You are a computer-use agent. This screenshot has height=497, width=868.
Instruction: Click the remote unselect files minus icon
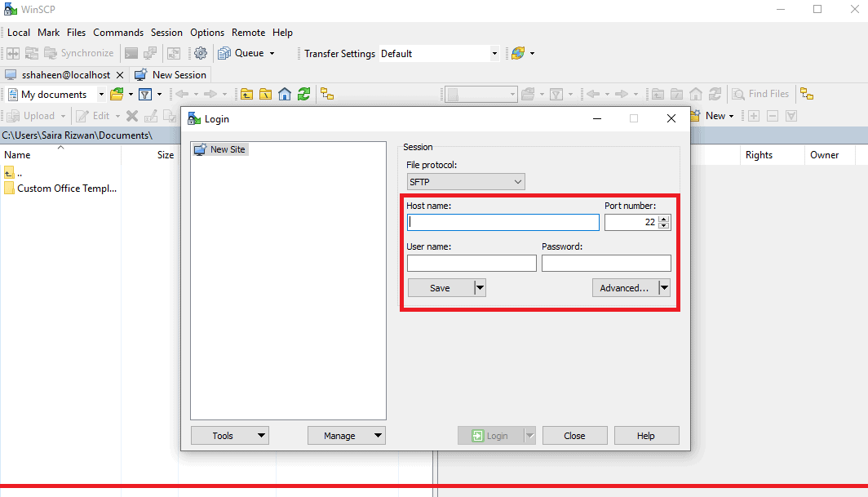[x=773, y=116]
